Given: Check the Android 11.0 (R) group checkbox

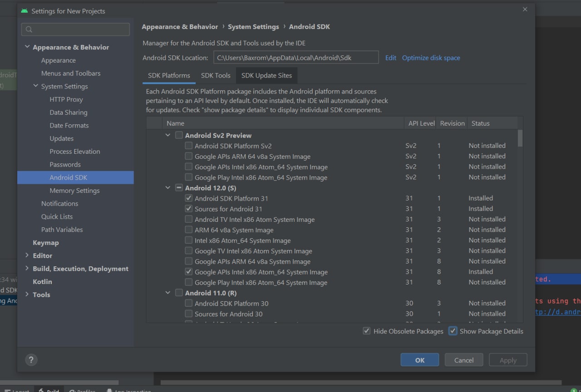Looking at the screenshot, I should pos(179,293).
